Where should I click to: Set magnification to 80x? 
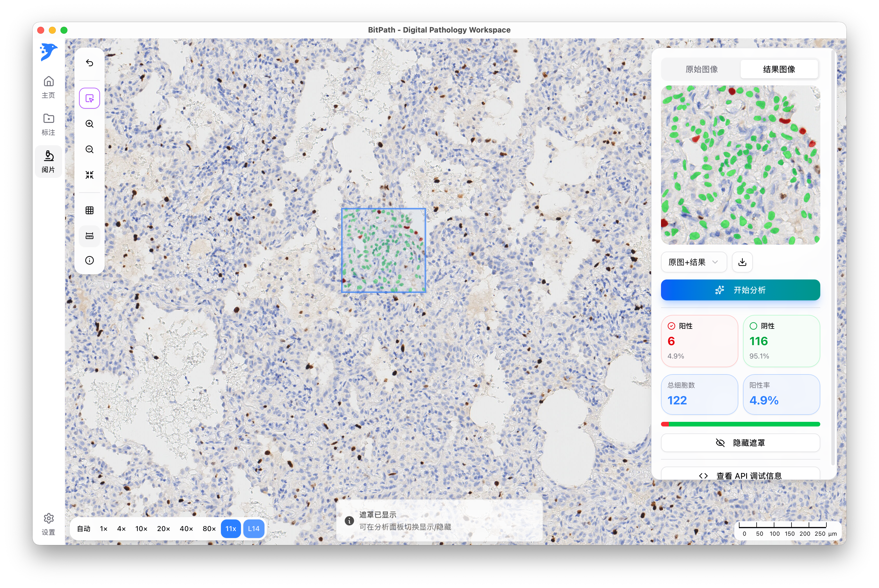point(209,528)
